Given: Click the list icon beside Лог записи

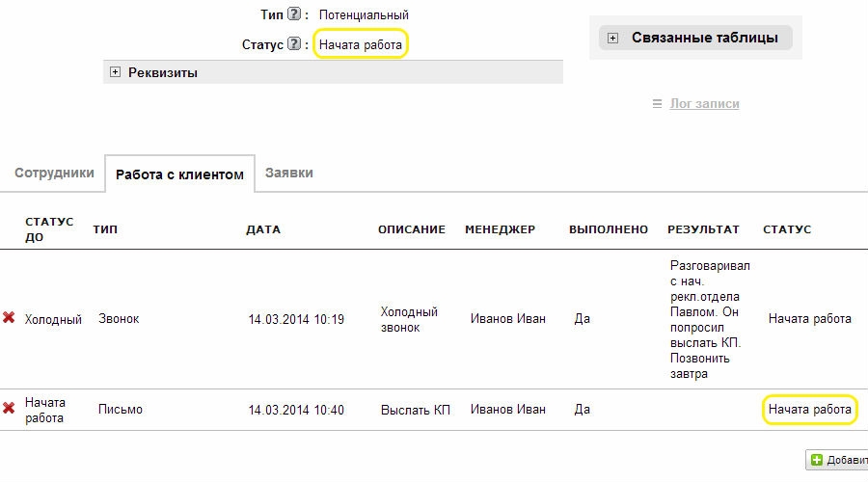Looking at the screenshot, I should [x=658, y=104].
